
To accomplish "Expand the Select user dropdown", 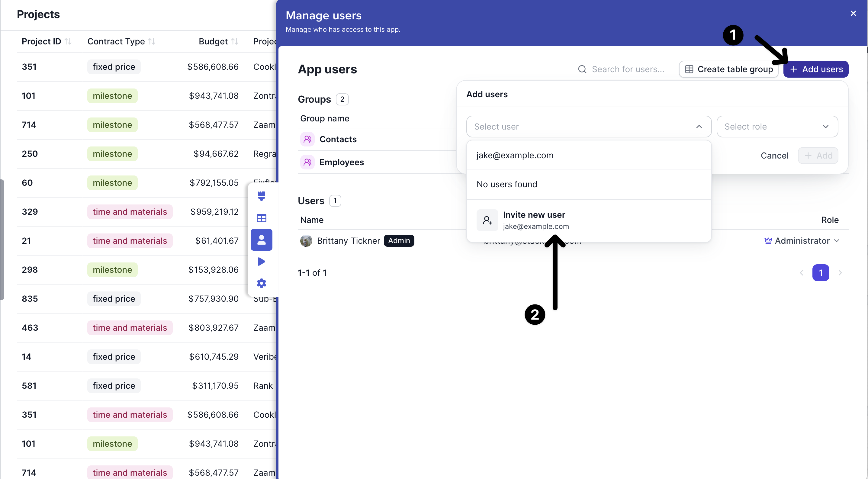I will (x=588, y=127).
